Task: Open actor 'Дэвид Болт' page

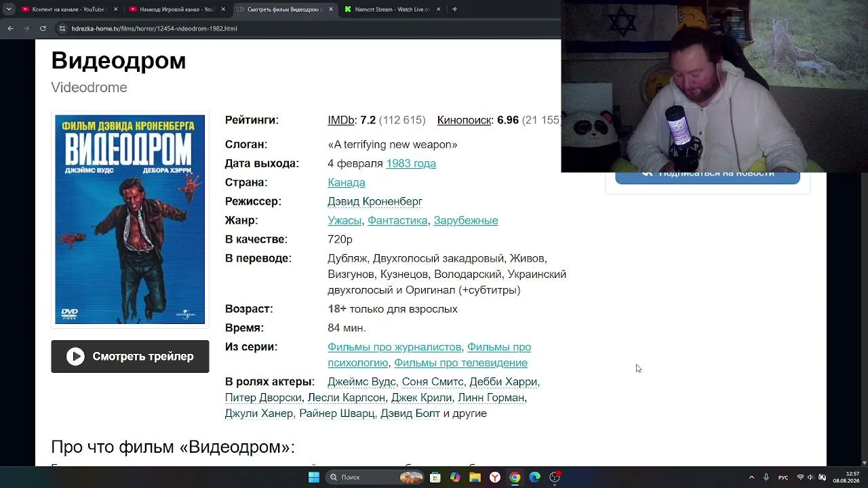Action: coord(410,413)
